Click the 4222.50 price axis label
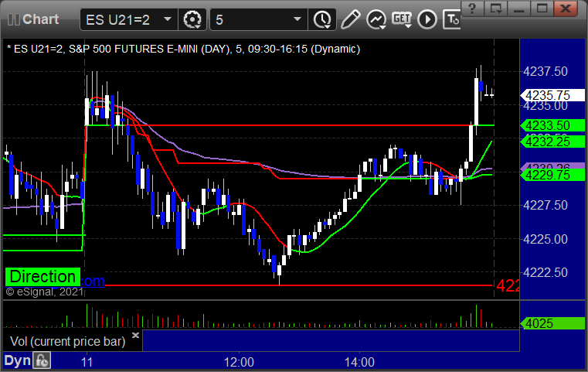 [x=546, y=272]
